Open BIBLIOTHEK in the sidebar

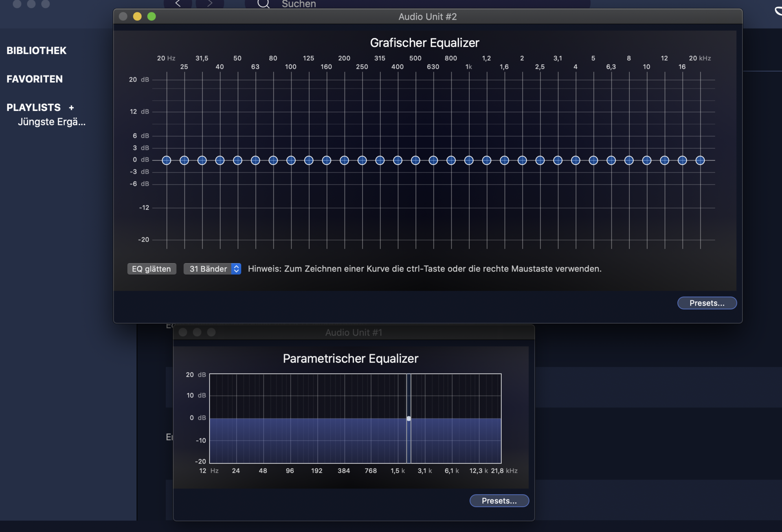(x=36, y=51)
